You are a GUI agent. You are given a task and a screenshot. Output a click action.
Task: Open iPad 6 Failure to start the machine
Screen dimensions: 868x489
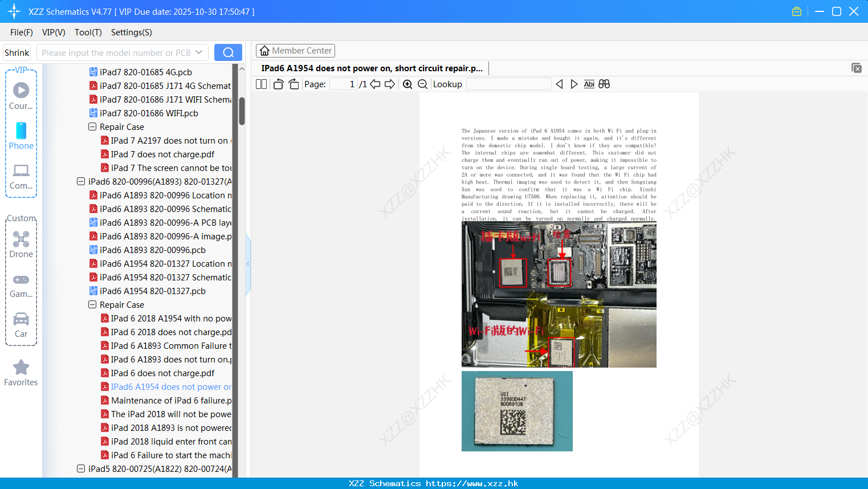click(166, 455)
